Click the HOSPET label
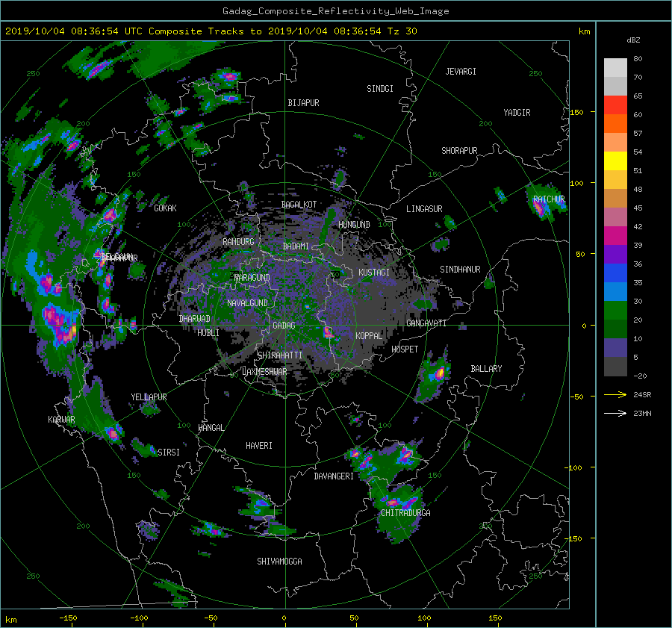Viewport: 672px width, 628px height. [405, 349]
